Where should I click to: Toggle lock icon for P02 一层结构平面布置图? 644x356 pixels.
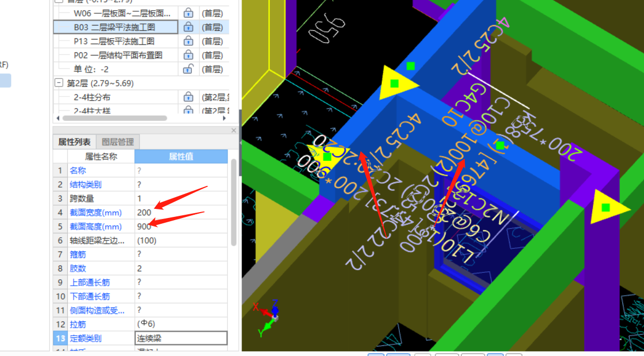pyautogui.click(x=188, y=55)
